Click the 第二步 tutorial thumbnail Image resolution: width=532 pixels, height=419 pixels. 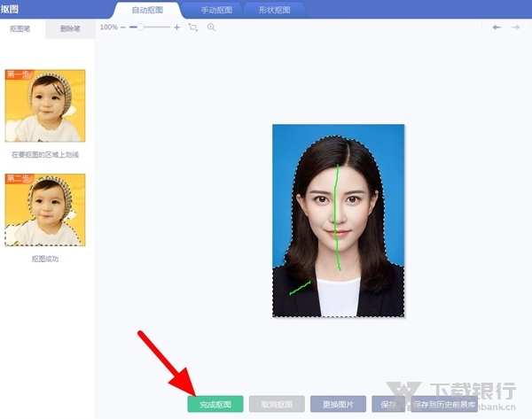click(x=45, y=210)
